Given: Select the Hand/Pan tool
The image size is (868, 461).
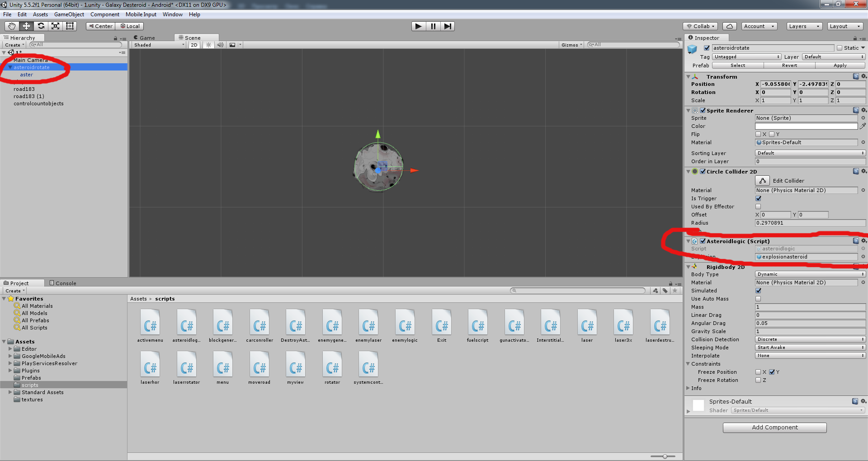Looking at the screenshot, I should 11,26.
